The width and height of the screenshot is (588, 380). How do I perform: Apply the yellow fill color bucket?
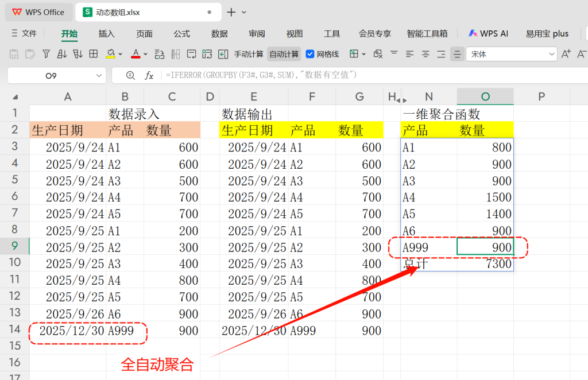[x=110, y=54]
